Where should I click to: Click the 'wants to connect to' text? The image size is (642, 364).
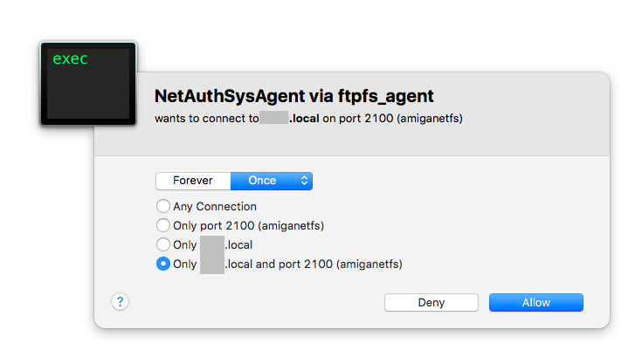click(x=207, y=119)
